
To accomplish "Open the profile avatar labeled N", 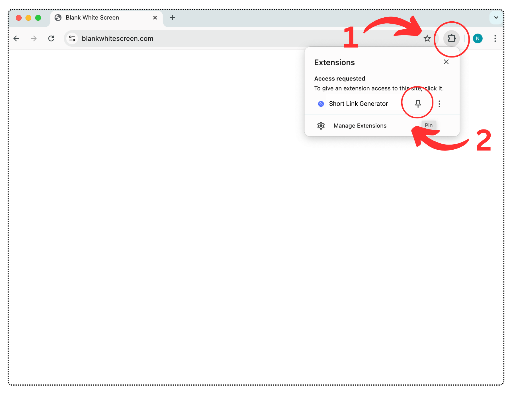I will tap(478, 38).
